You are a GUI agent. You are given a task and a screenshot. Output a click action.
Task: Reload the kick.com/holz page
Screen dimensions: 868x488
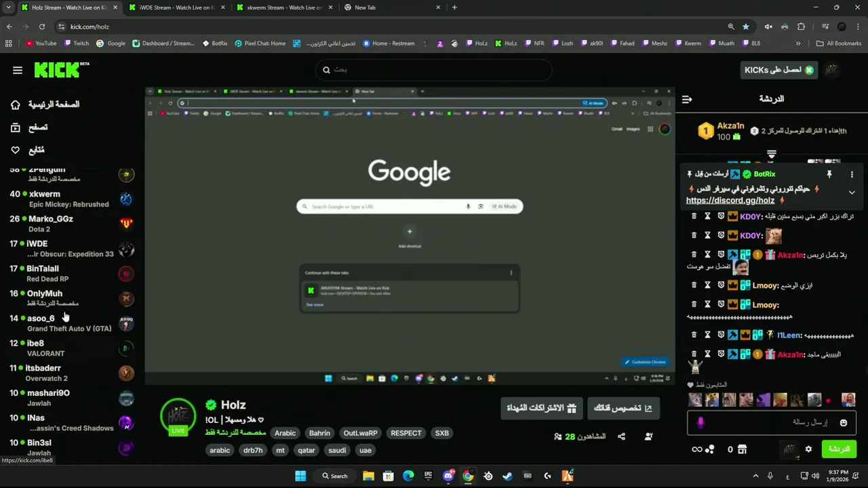(42, 26)
